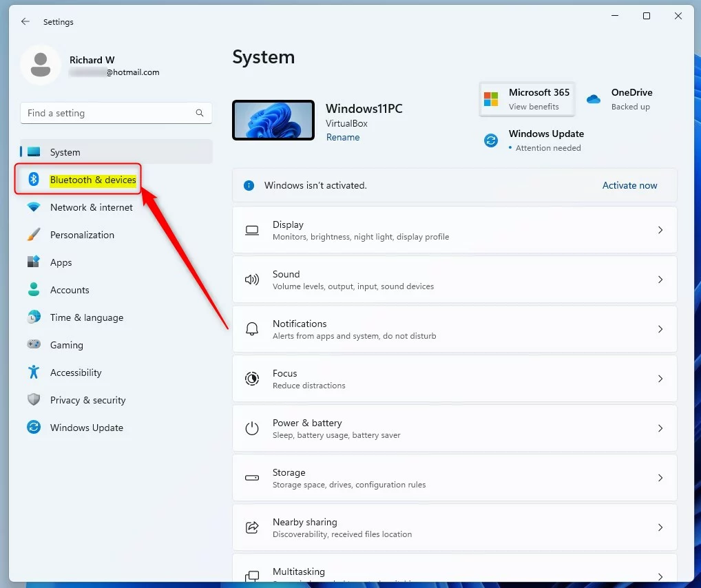The image size is (701, 588).
Task: Select the Accounts person icon
Action: coord(34,290)
